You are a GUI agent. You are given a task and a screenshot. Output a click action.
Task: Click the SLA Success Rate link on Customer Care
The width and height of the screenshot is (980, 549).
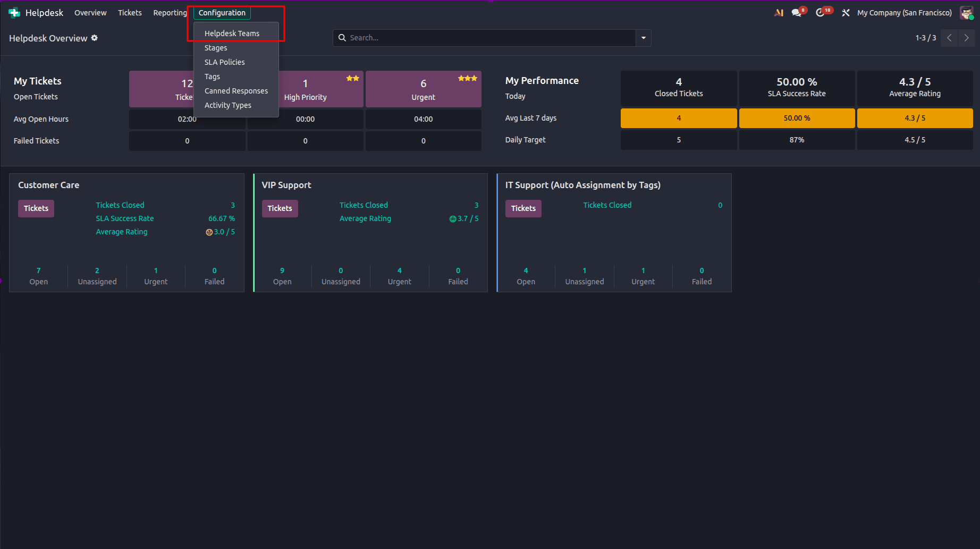[125, 218]
